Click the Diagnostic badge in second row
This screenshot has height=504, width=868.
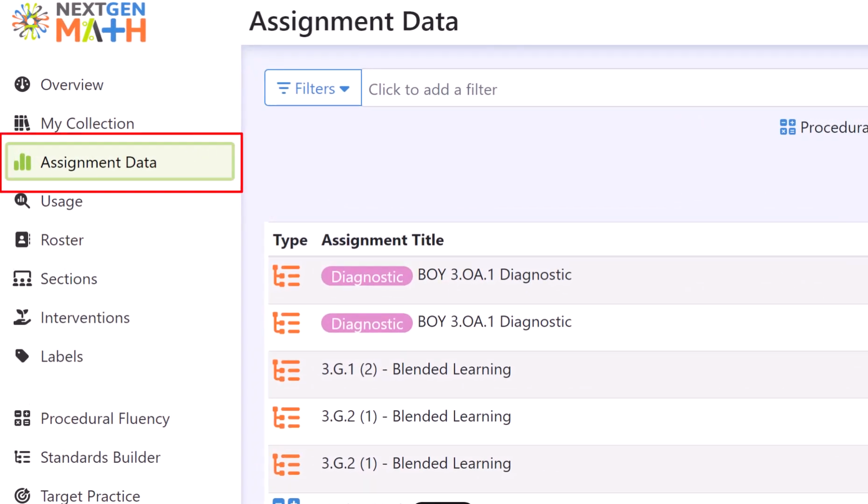[366, 323]
